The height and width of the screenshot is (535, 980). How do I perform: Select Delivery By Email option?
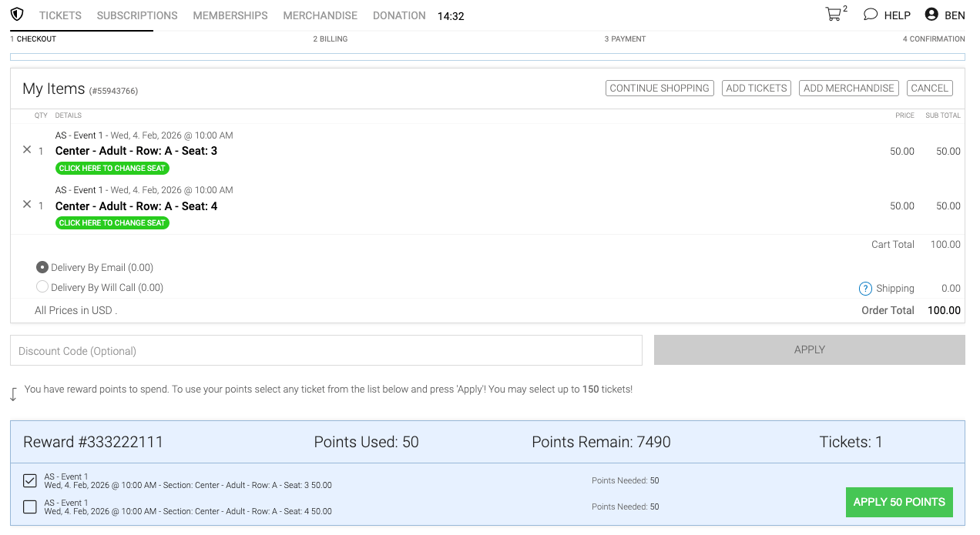pyautogui.click(x=42, y=267)
